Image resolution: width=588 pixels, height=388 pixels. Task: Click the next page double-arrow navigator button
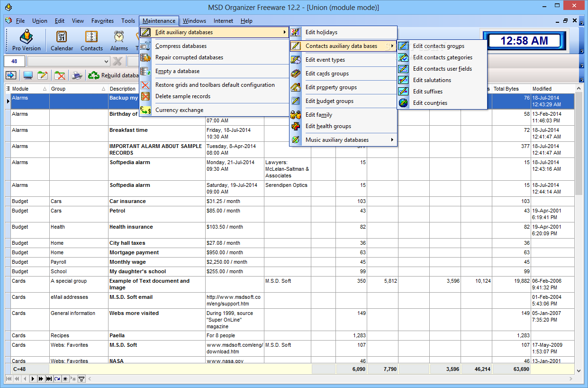point(41,379)
